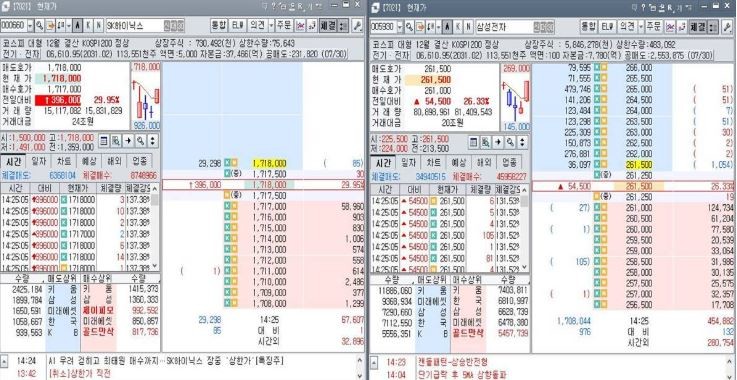Open the 의견 dropdown arrow in 삼성전자 window
Screen dimensions: 737x380
point(641,26)
